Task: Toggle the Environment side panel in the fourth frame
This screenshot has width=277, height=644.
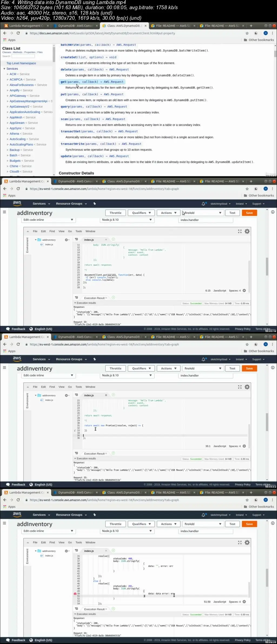Action: coord(27,556)
